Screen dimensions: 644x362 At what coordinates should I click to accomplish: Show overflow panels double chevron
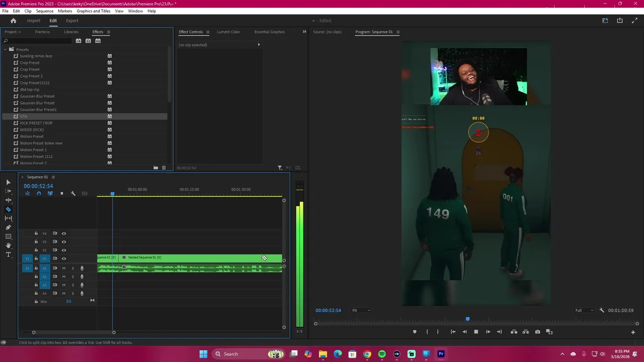304,32
